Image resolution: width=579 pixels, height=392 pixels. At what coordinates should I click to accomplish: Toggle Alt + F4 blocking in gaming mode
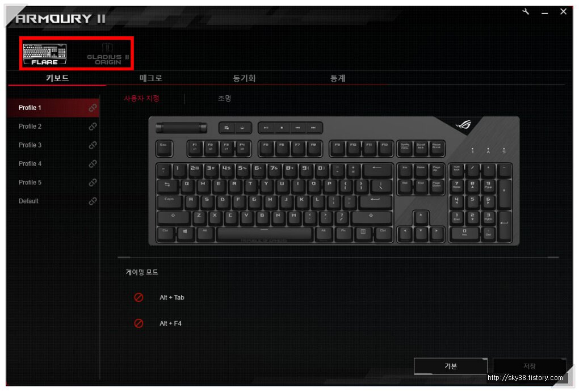point(139,323)
